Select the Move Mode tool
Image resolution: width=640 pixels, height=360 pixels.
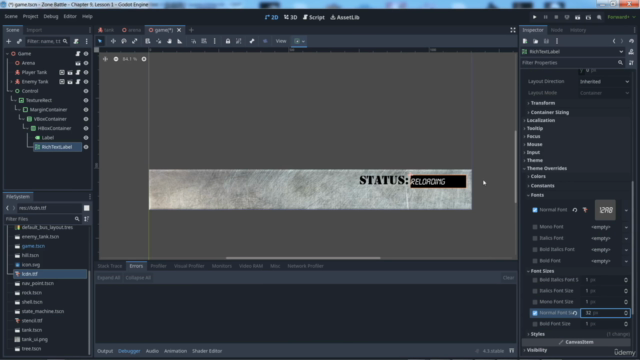coord(113,41)
